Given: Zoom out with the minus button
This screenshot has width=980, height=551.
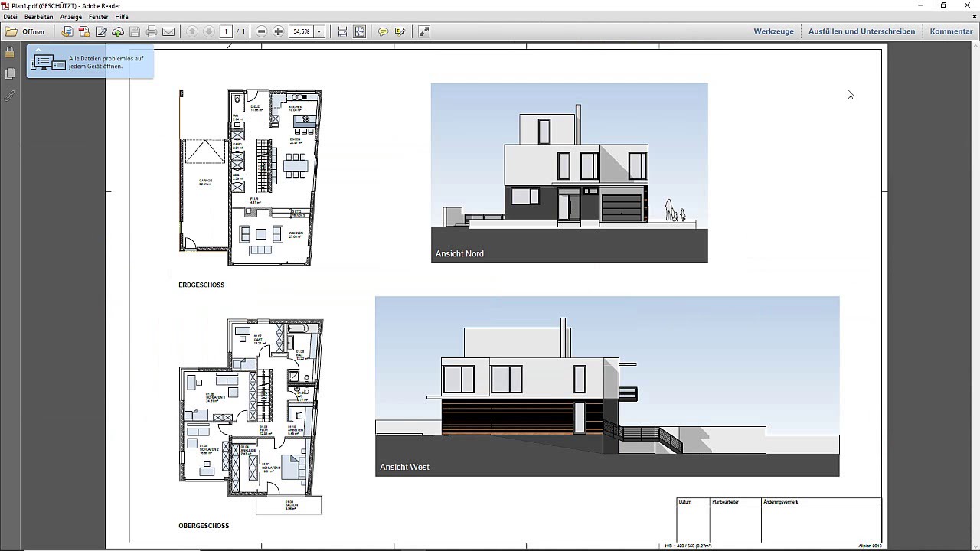Looking at the screenshot, I should point(261,31).
